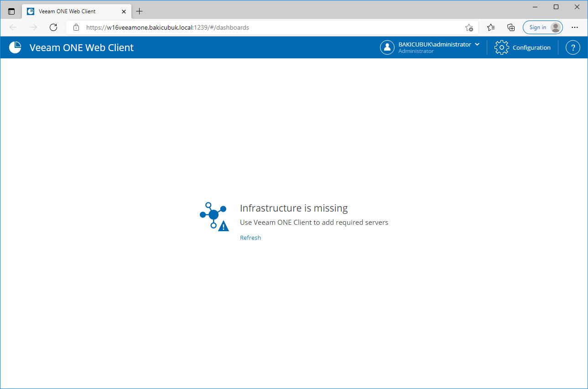Select the Veeam ONE Web Client tab
Viewport: 588px width, 389px height.
tap(77, 11)
